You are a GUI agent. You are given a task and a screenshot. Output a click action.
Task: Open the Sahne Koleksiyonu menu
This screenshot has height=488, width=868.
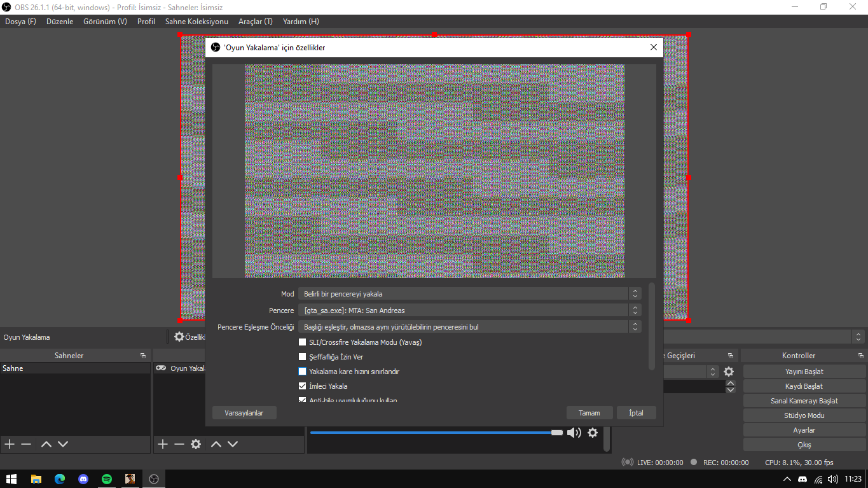(196, 22)
